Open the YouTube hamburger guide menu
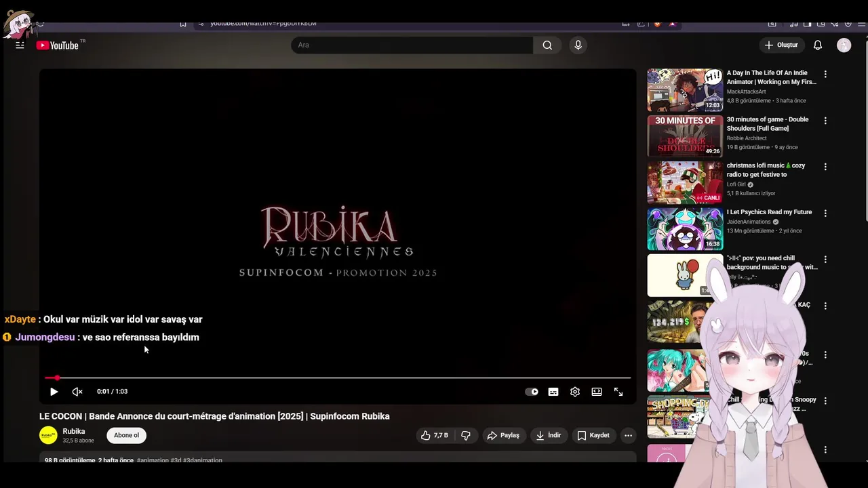 click(20, 45)
